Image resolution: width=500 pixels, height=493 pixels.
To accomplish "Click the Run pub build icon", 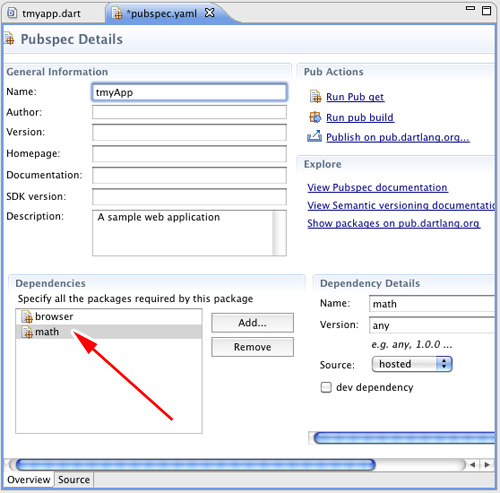I will 315,117.
